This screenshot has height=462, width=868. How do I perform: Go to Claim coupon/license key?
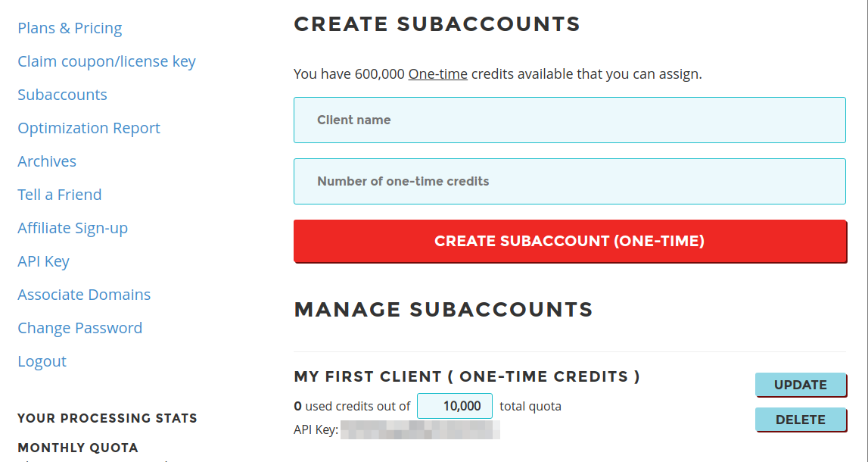click(x=107, y=61)
